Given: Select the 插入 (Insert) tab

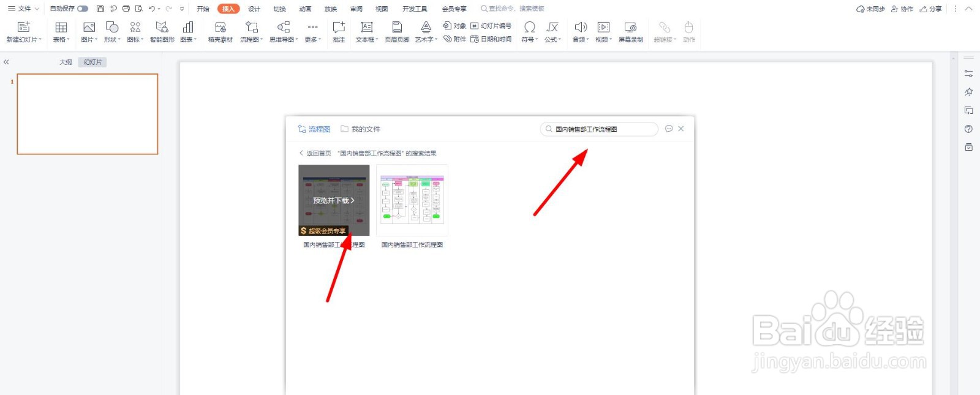Looking at the screenshot, I should pos(228,9).
